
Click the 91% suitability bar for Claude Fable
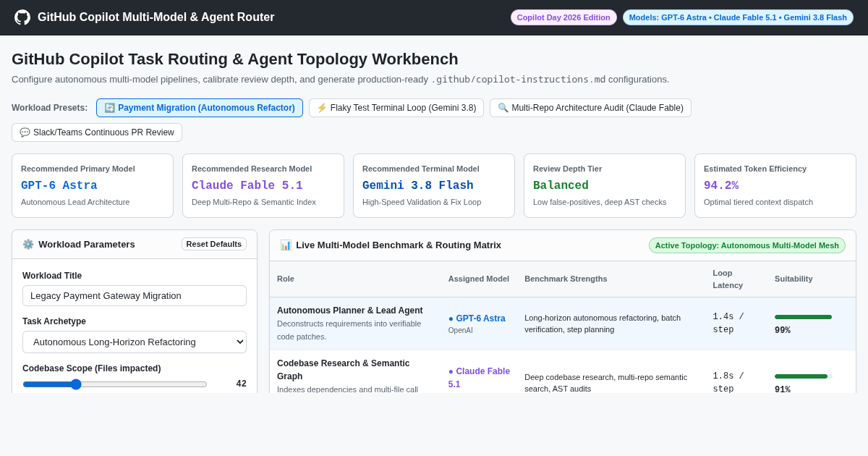(804, 376)
